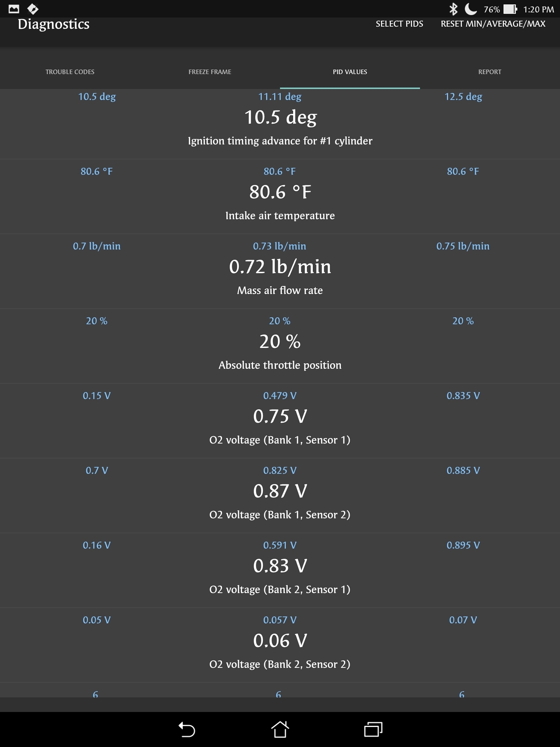
Task: Tap the Android back navigation icon
Action: (187, 729)
